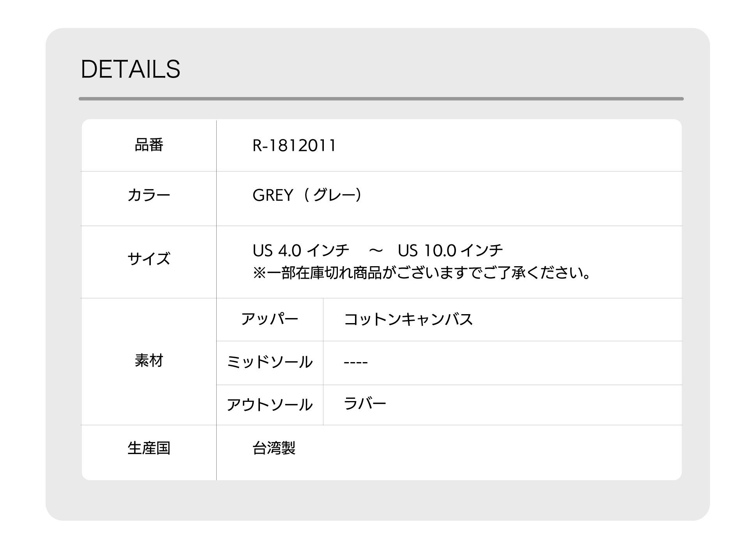Image resolution: width=756 pixels, height=548 pixels.
Task: Click the dashed midsole value
Action: pos(355,362)
